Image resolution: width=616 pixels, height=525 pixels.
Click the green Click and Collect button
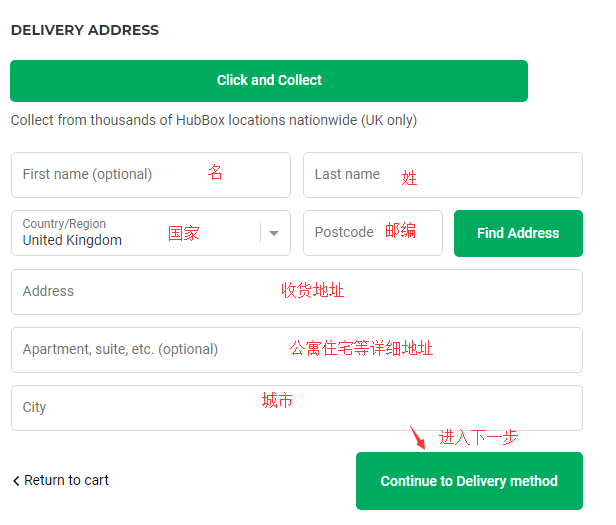pyautogui.click(x=269, y=81)
